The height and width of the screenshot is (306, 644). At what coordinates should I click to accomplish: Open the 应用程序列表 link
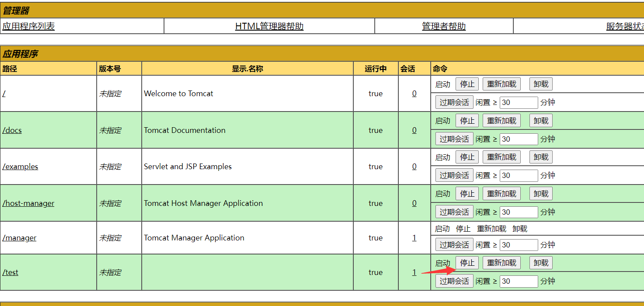coord(28,26)
